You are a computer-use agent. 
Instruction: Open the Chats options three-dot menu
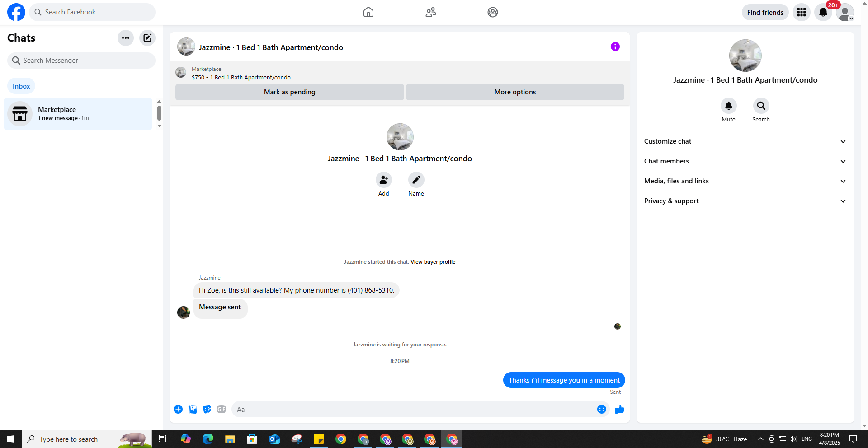click(x=126, y=38)
